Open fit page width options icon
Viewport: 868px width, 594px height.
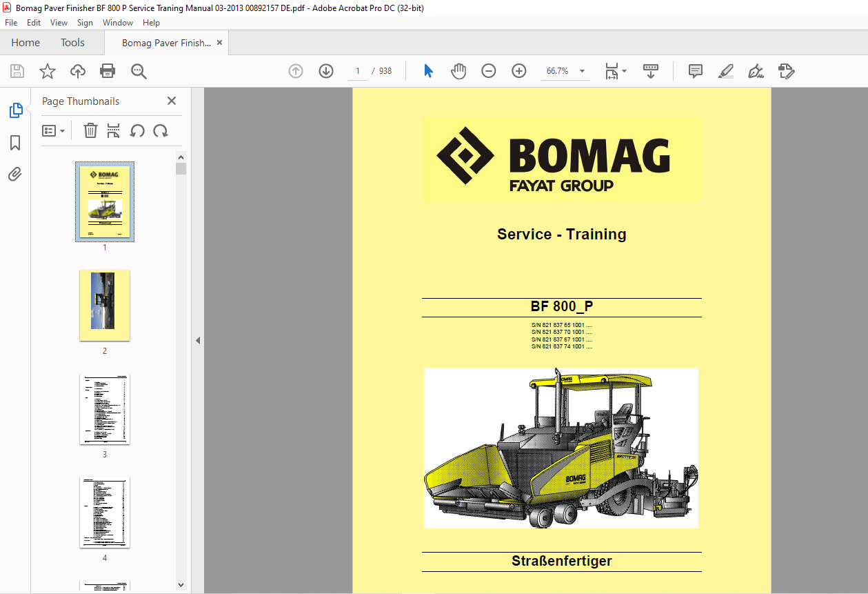pos(615,71)
